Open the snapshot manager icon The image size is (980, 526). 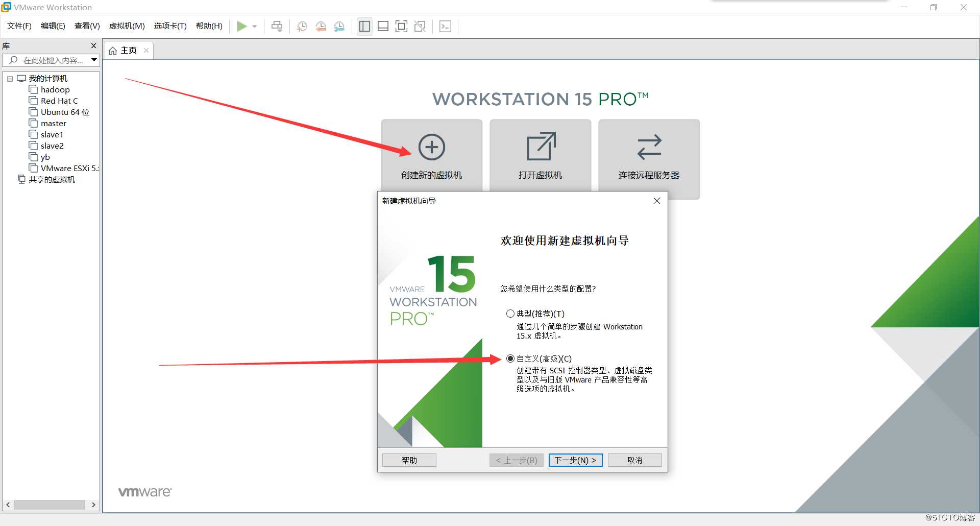pos(339,27)
